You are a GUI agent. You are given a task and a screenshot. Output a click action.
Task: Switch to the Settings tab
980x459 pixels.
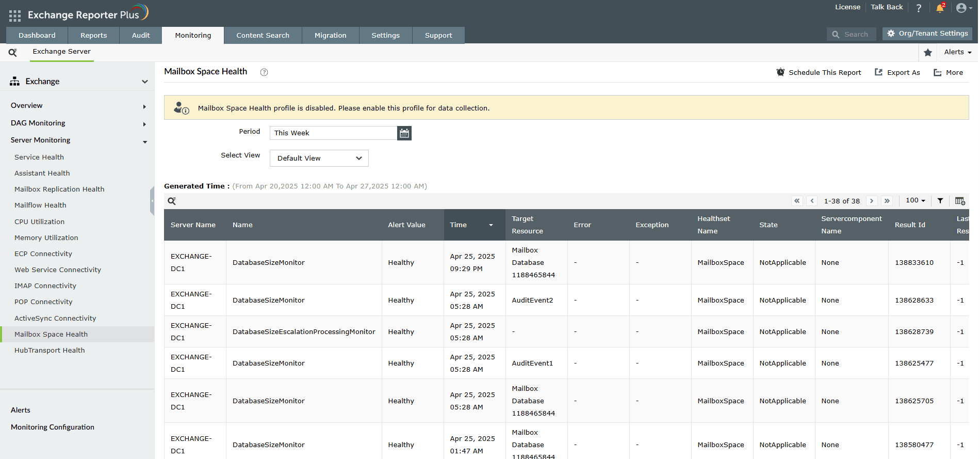click(386, 35)
